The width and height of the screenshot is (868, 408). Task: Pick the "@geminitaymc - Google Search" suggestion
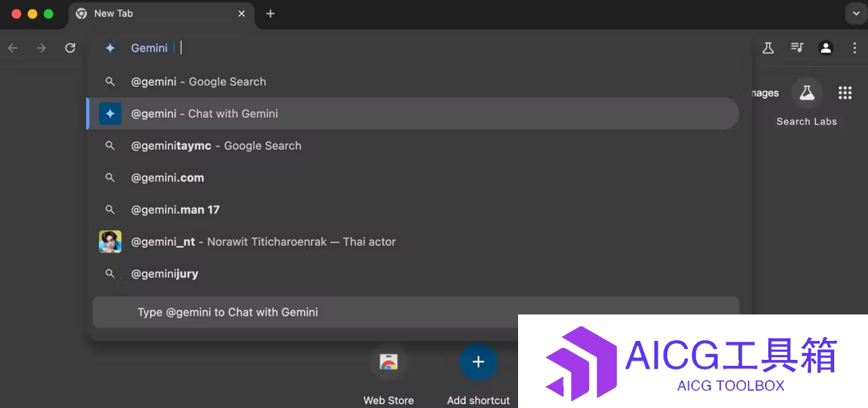(413, 146)
